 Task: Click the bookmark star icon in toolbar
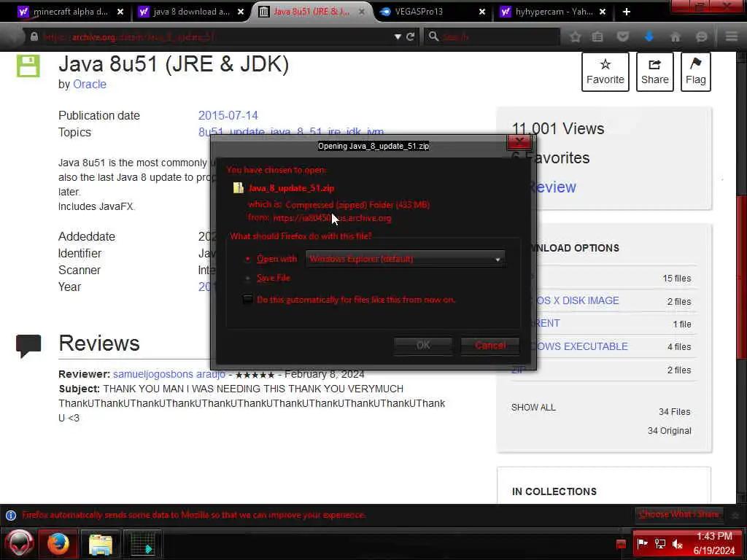(x=575, y=36)
